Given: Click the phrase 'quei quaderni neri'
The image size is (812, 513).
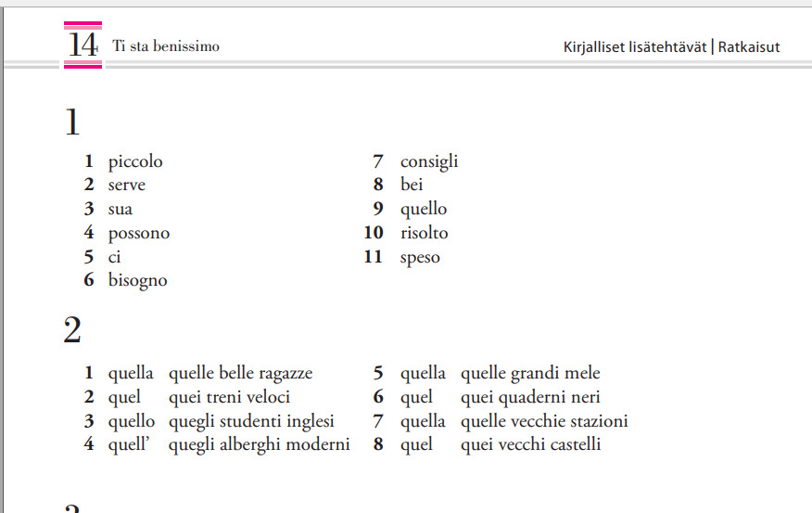Looking at the screenshot, I should [530, 397].
